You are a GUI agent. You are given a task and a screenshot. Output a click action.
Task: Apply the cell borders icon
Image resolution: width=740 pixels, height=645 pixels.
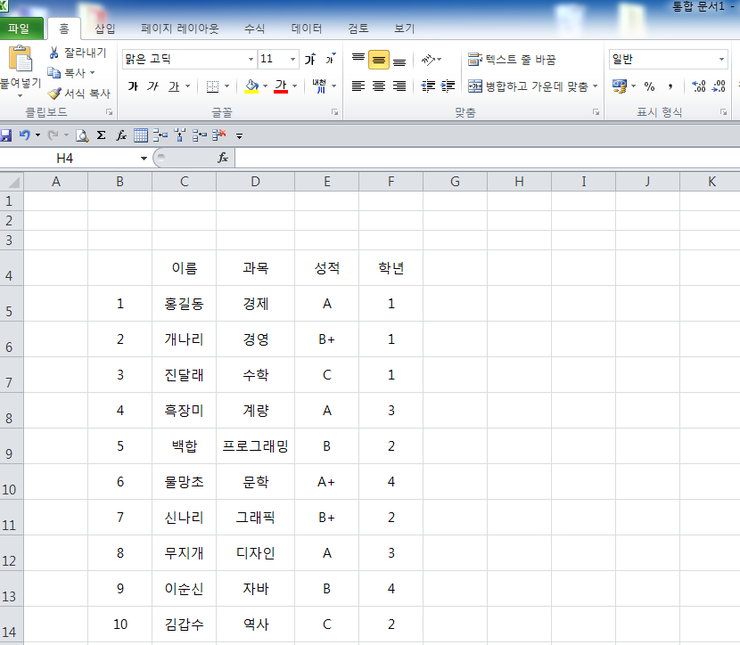[213, 86]
